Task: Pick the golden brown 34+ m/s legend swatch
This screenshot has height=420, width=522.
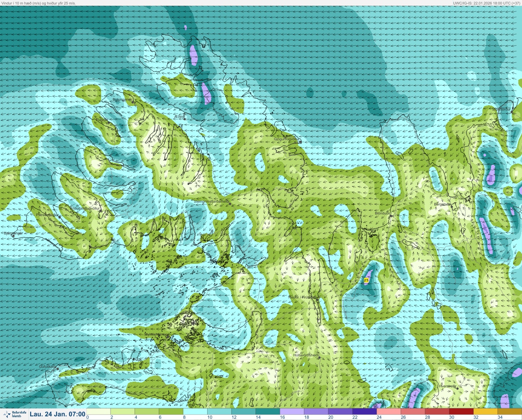Action: click(x=510, y=411)
